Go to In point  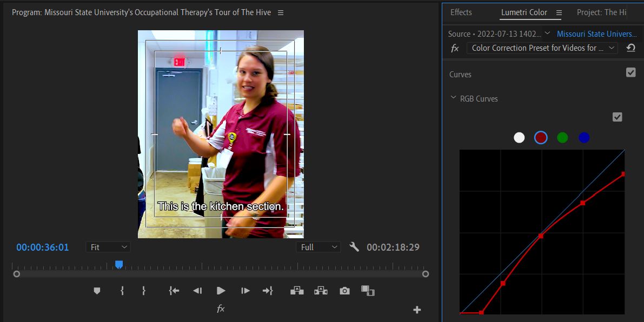(x=174, y=291)
